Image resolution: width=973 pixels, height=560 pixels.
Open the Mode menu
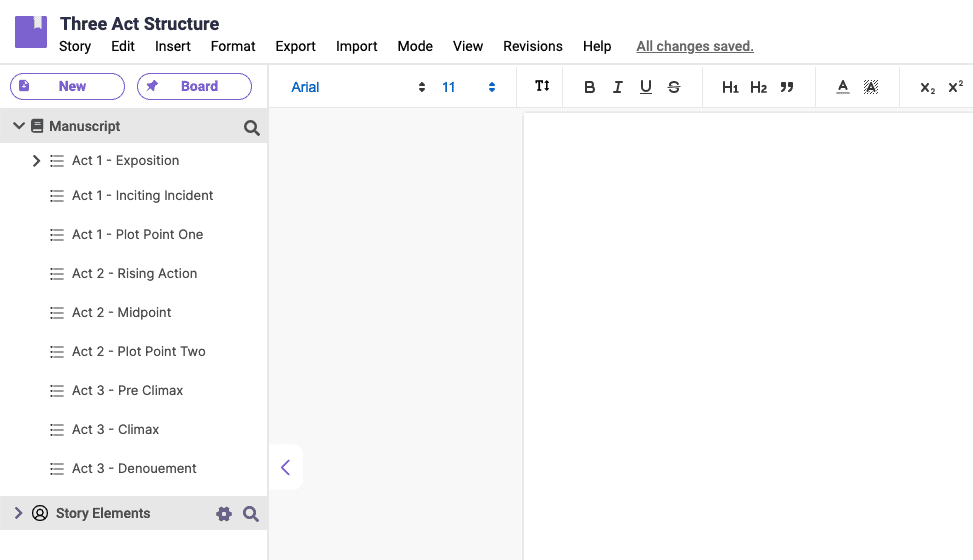pos(415,47)
